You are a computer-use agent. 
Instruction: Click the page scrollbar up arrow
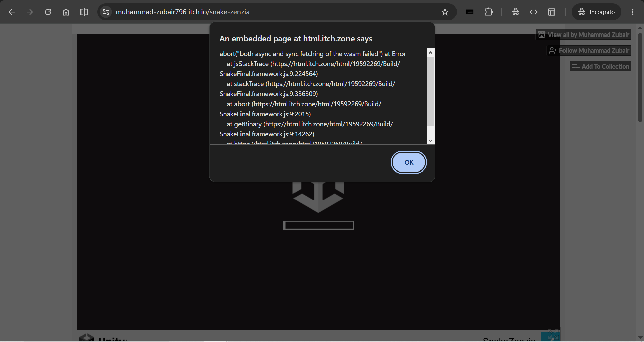pyautogui.click(x=640, y=28)
